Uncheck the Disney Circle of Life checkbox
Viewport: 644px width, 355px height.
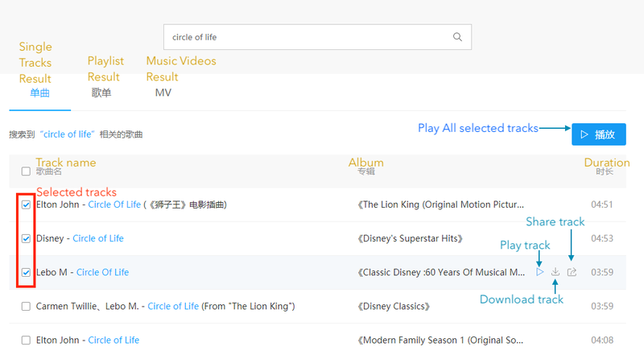tap(26, 238)
